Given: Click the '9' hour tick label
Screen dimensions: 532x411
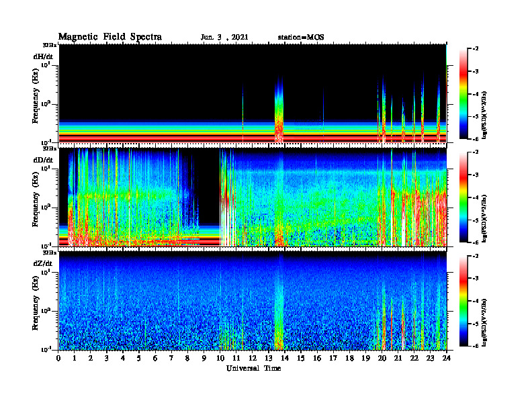Looking at the screenshot, I should [204, 359].
